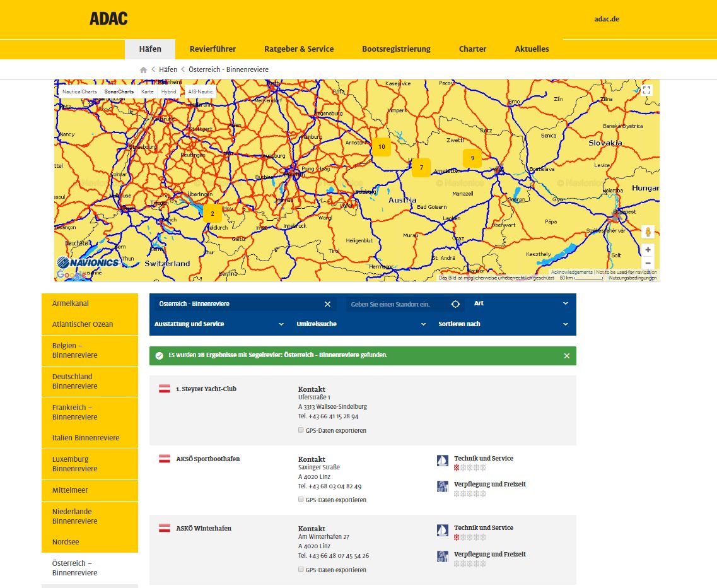
Task: Toggle fullscreen map view
Action: click(x=647, y=90)
